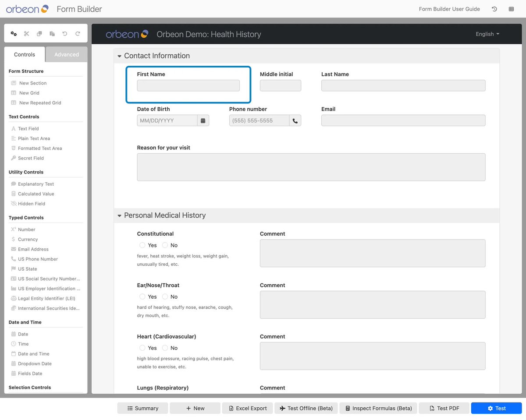This screenshot has height=420, width=526.
Task: Click the Test PDF button
Action: 444,408
